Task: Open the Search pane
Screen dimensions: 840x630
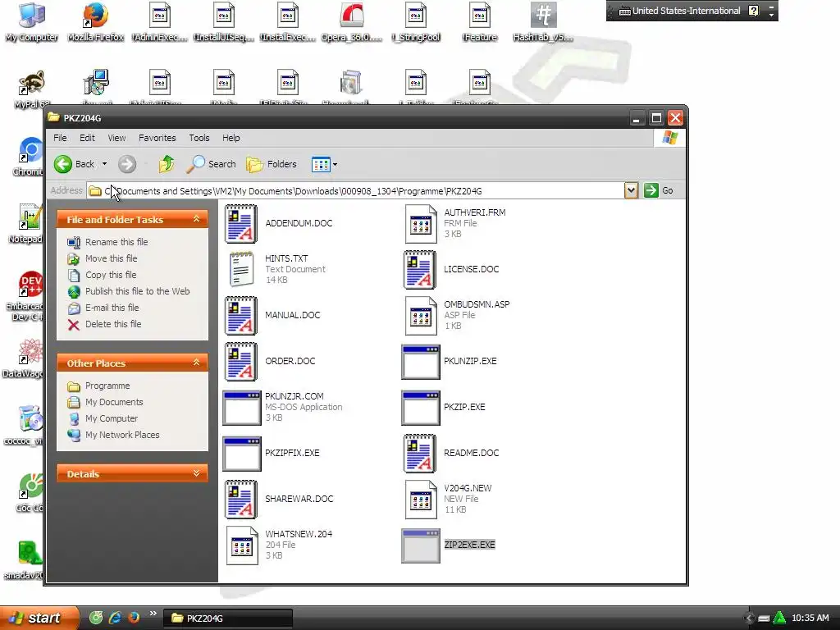Action: click(211, 164)
